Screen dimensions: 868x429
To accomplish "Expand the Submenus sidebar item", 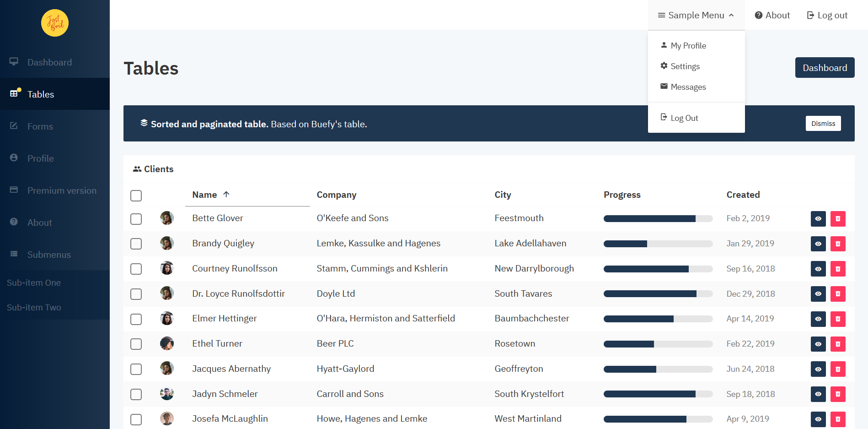I will (x=49, y=255).
